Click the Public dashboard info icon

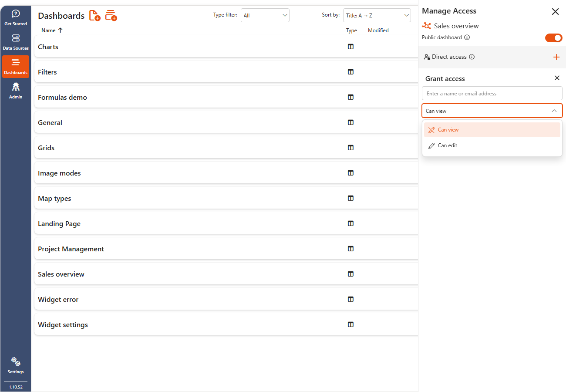click(467, 37)
